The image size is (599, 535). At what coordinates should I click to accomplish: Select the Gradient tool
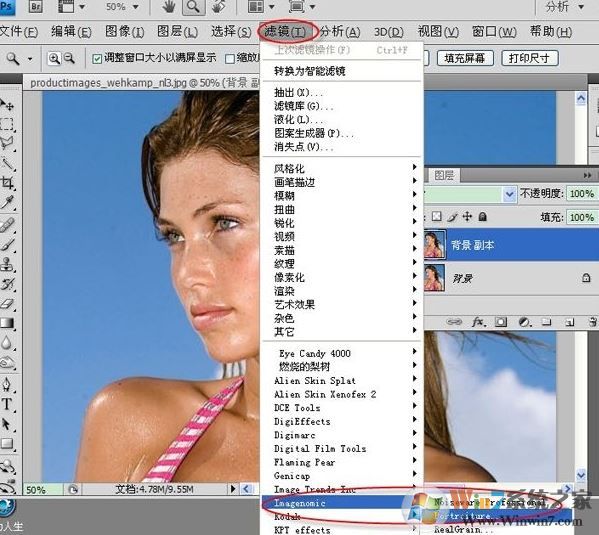tap(7, 323)
